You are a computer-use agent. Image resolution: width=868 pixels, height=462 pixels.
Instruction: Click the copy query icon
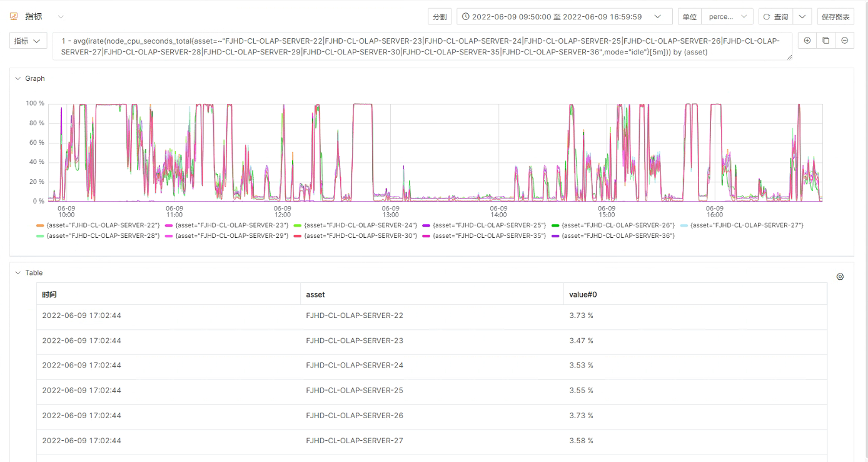(826, 41)
